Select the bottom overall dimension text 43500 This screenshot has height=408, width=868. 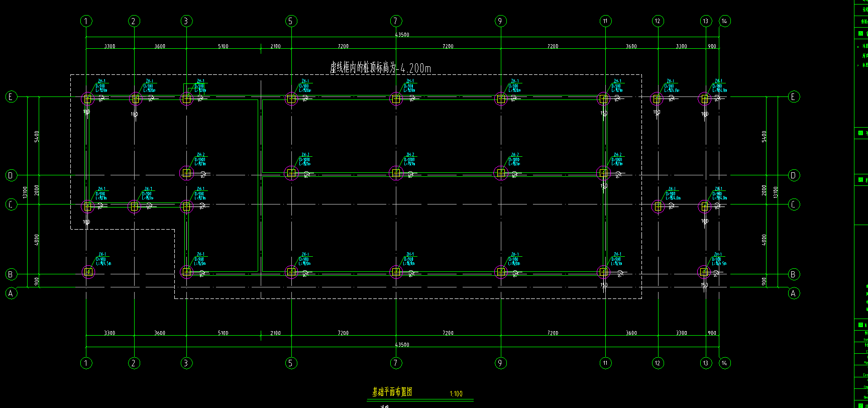402,345
